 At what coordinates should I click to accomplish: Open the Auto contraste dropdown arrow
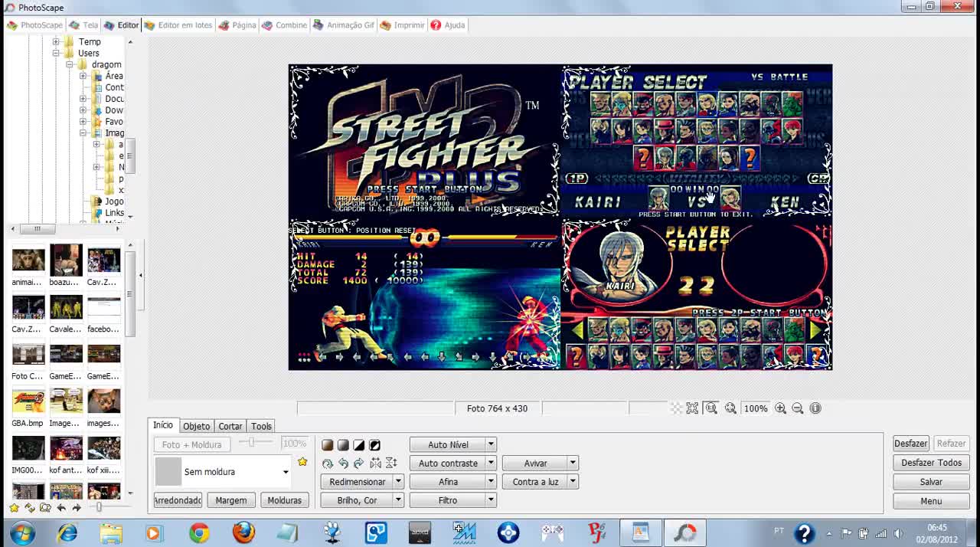point(491,463)
